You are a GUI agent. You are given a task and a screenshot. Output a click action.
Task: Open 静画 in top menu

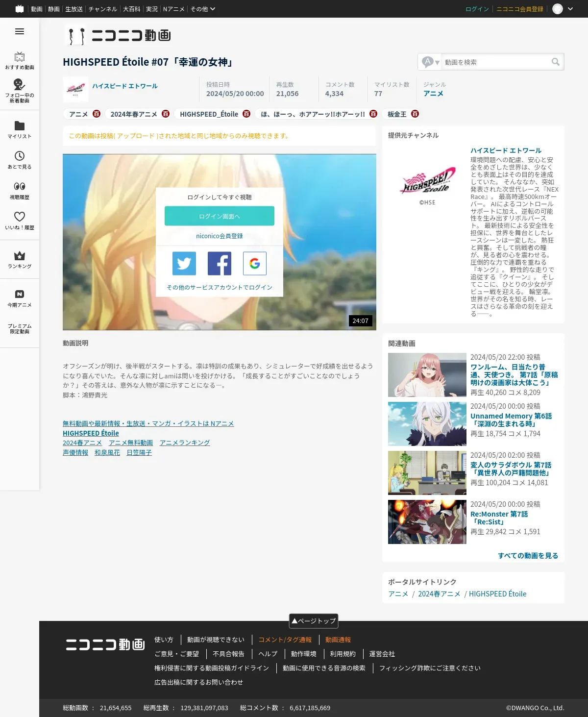pyautogui.click(x=54, y=9)
